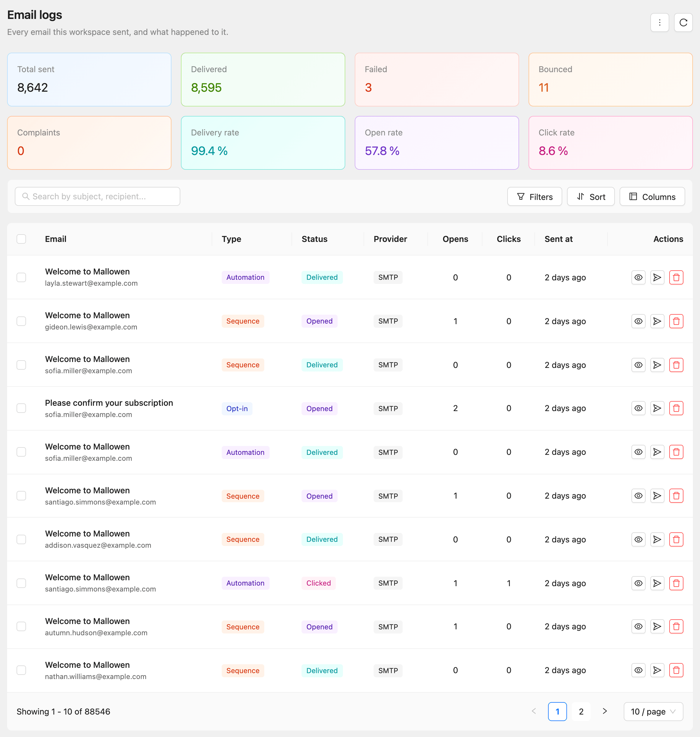
Task: Resend the email to autumn.hudson@example.com
Action: (x=657, y=626)
